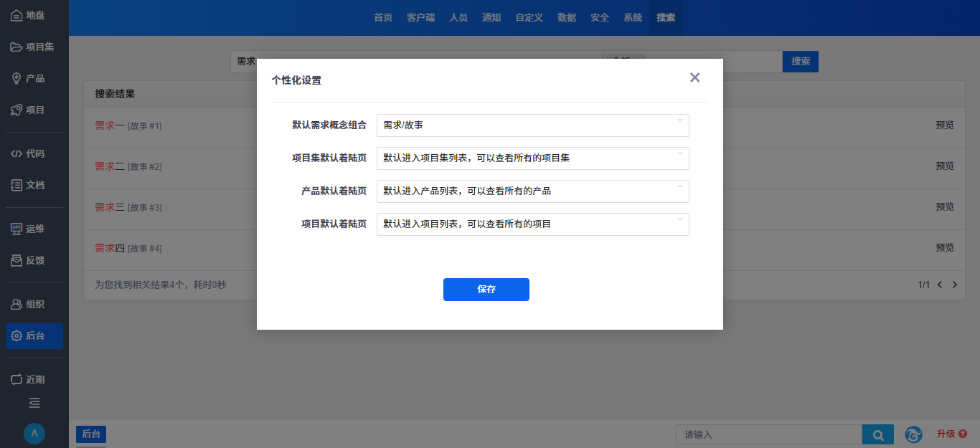Click the blue 搜索 button
This screenshot has width=980, height=448.
801,62
